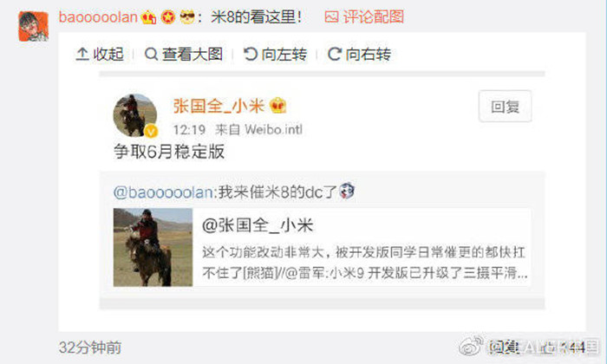Image resolution: width=607 pixels, height=364 pixels.
Task: Click the 收起 collapse arrow icon
Action: pyautogui.click(x=82, y=54)
